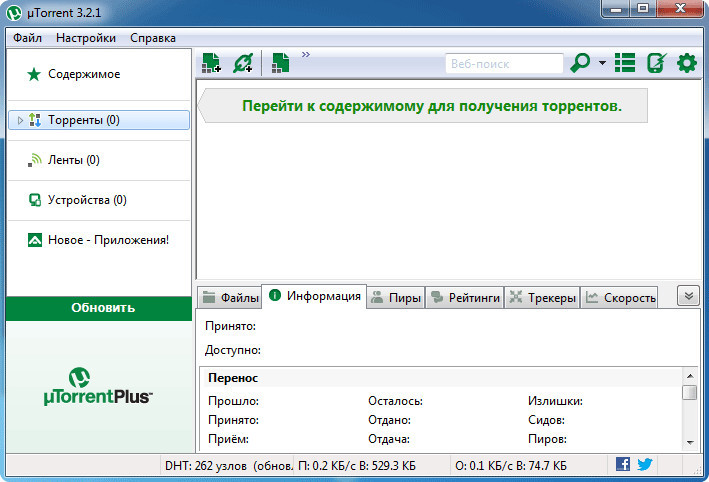Click the Сидов: label
The height and width of the screenshot is (482, 709).
point(546,420)
